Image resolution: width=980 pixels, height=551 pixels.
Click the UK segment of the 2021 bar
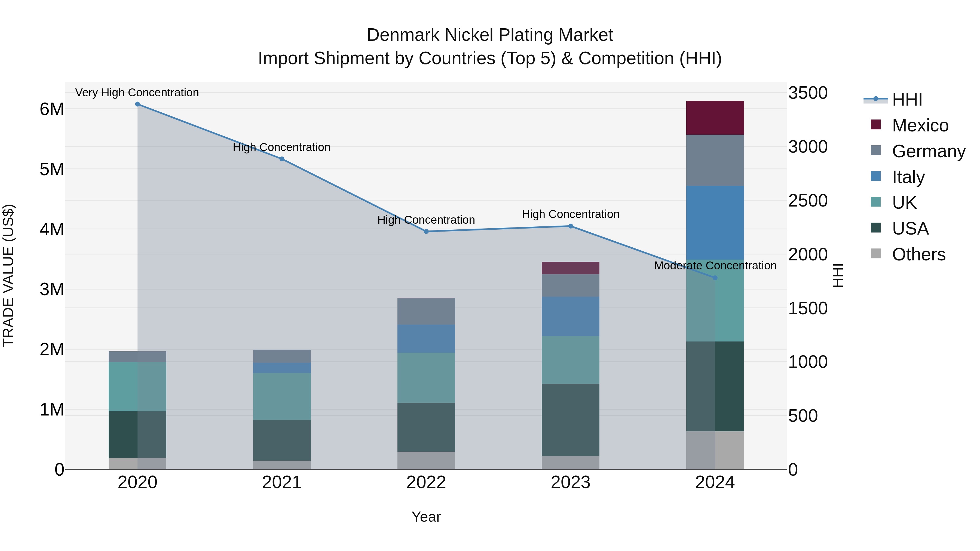[282, 397]
